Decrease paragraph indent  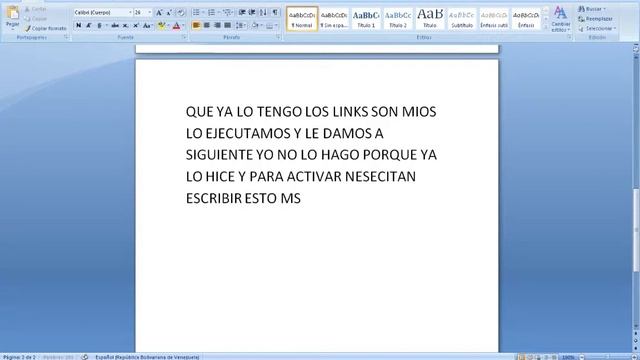[242, 13]
